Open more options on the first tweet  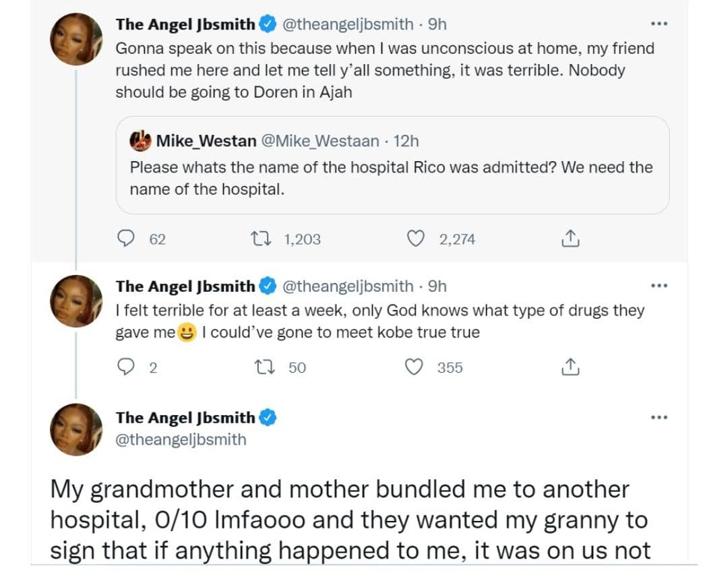point(659,24)
